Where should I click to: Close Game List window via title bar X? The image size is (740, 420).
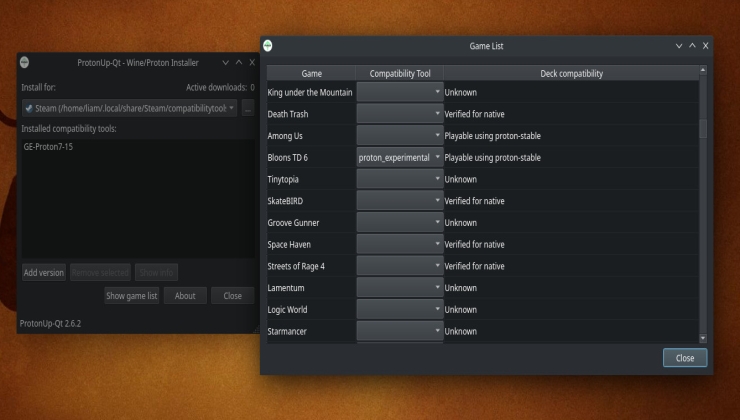(x=706, y=46)
